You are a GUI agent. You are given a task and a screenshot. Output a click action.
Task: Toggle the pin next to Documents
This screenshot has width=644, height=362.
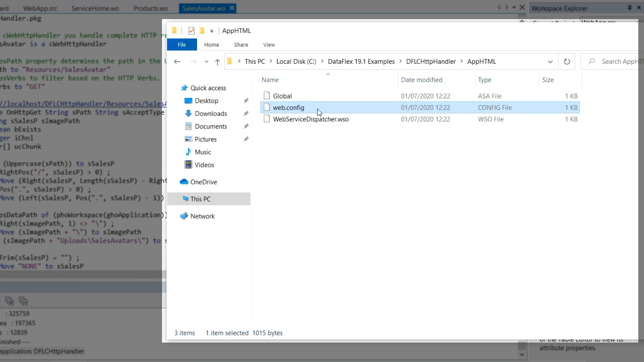(246, 126)
